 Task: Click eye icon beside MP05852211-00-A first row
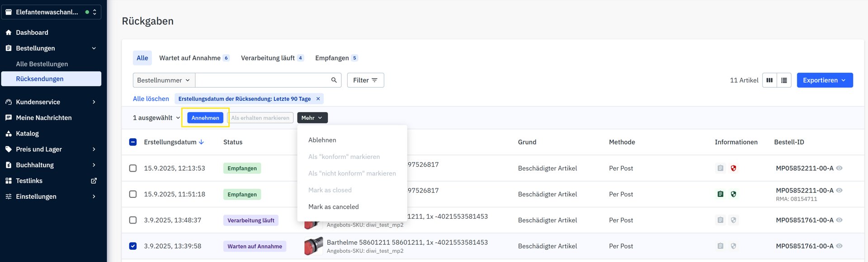(839, 168)
